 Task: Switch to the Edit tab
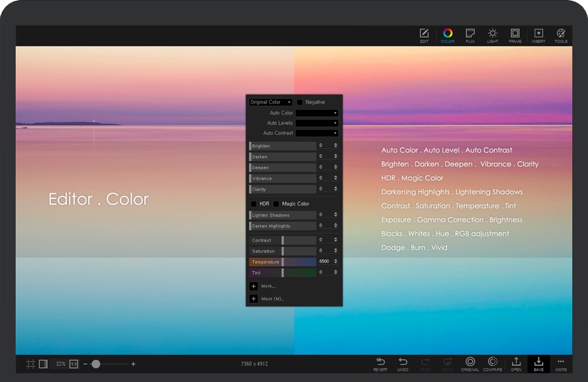[x=424, y=35]
